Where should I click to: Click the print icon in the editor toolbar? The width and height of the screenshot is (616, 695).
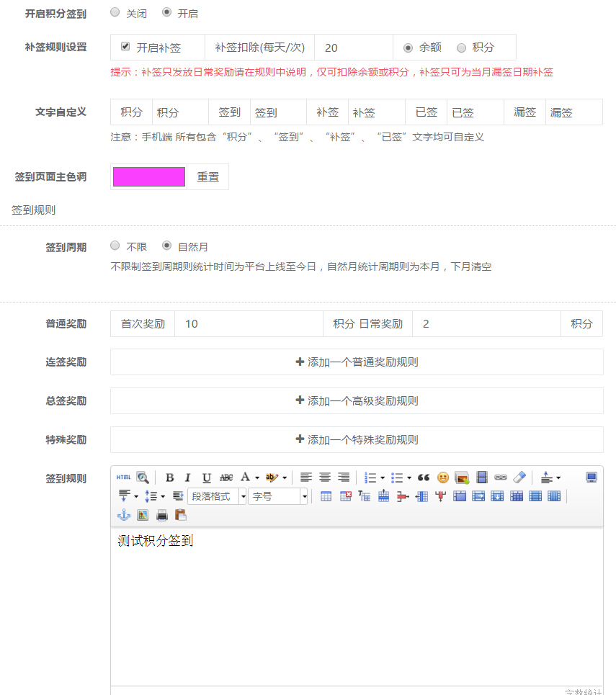[163, 515]
